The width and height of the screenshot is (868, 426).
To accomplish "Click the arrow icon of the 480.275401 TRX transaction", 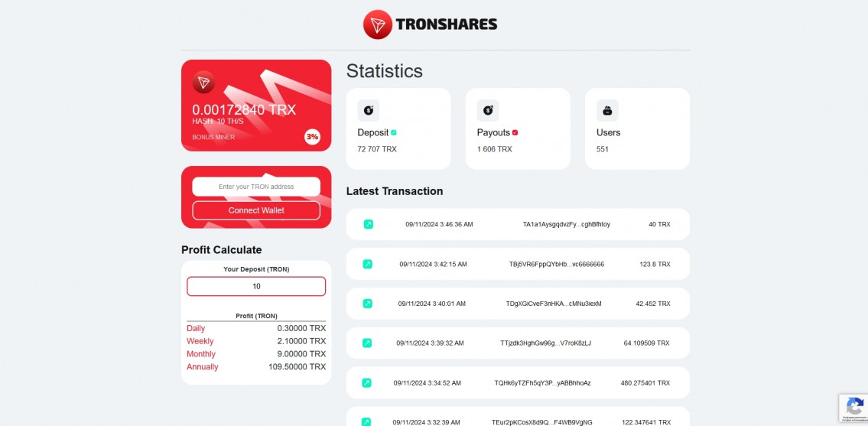I will pyautogui.click(x=367, y=383).
